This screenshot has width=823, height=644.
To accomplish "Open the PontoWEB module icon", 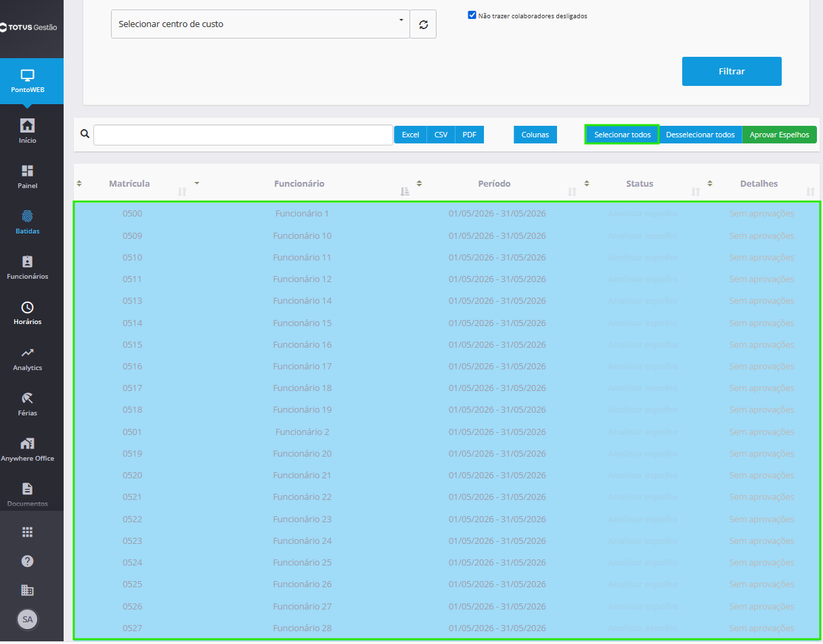I will 28,75.
